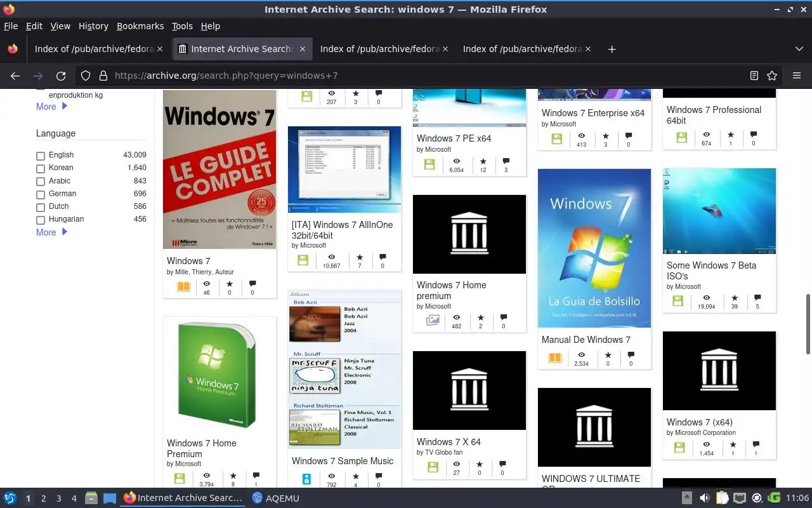Switch to workspace 2 in taskbar
Image resolution: width=812 pixels, height=508 pixels.
coord(44,498)
